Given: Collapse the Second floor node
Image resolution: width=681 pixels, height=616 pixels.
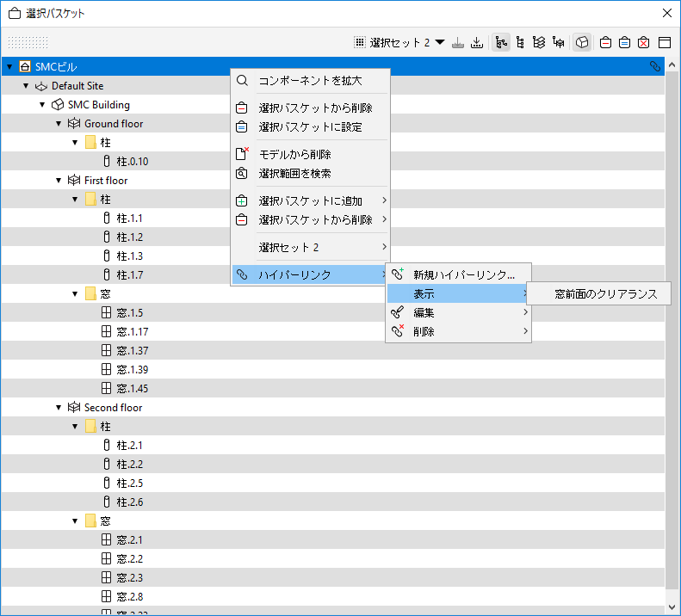Looking at the screenshot, I should (x=59, y=408).
